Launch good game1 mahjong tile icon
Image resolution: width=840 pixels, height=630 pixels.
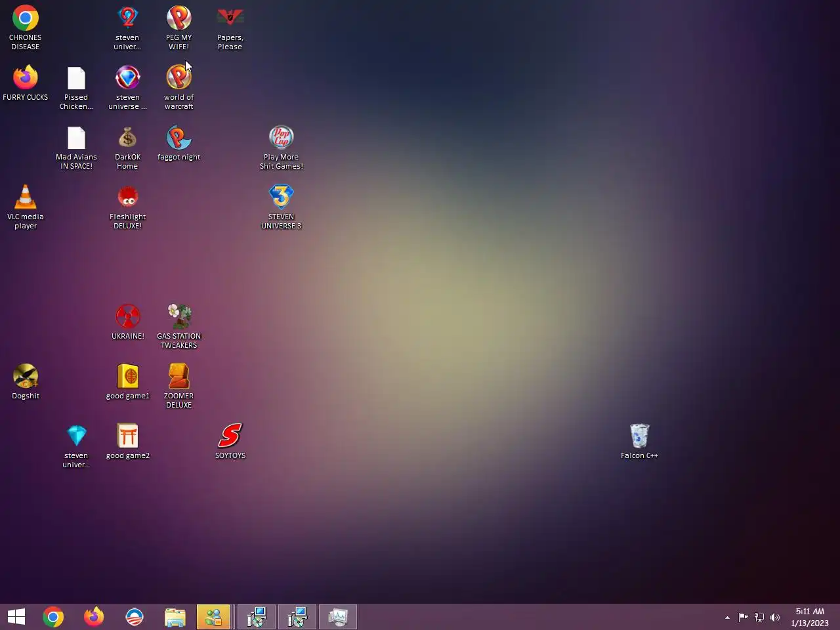click(x=127, y=382)
